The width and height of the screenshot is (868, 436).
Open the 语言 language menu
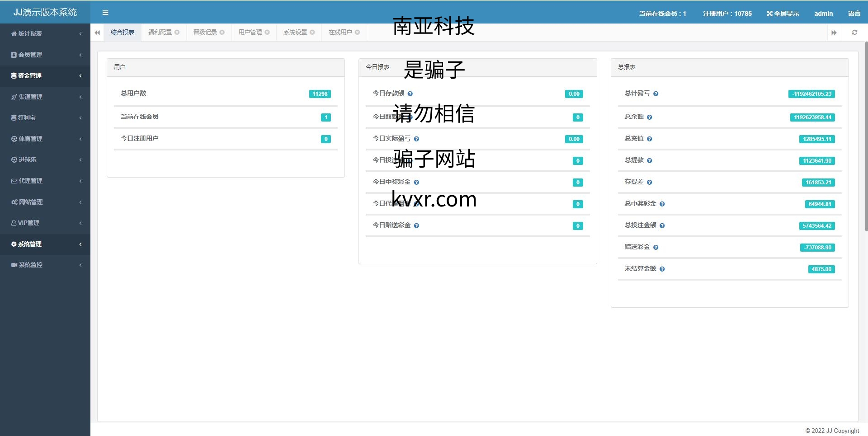pos(854,14)
